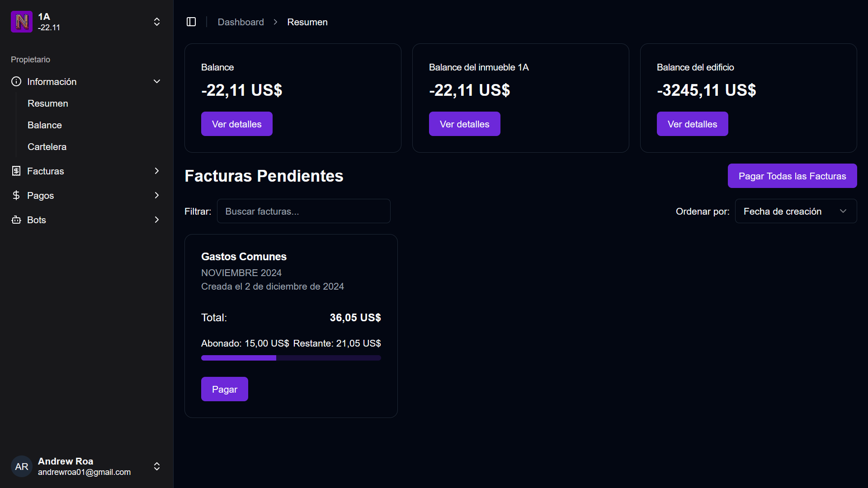This screenshot has width=868, height=488.
Task: Click the breadcrumb separator arrow icon
Action: [275, 22]
